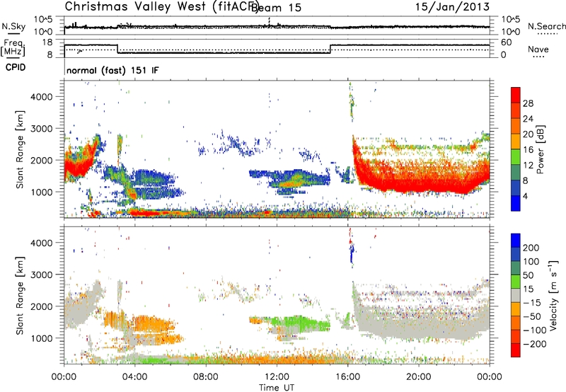Click '-200' on the Velocity color bar
Screen dimensions: 566x392
(x=535, y=344)
